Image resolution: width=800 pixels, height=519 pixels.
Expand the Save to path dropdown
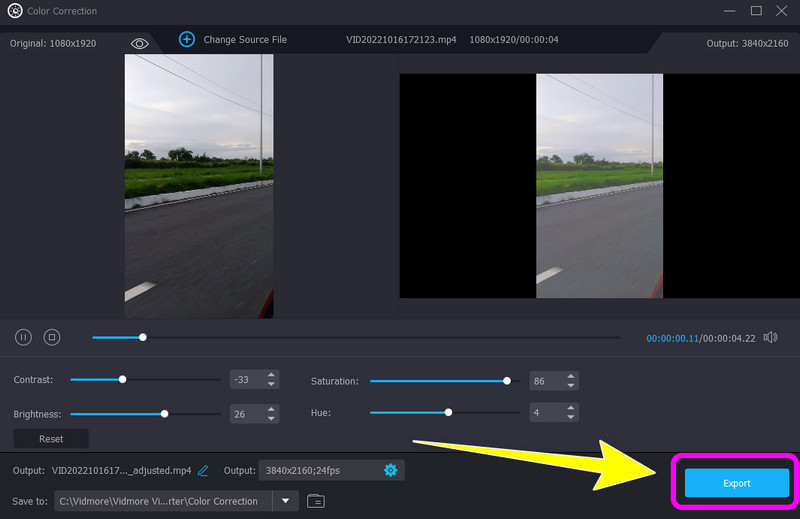point(285,501)
